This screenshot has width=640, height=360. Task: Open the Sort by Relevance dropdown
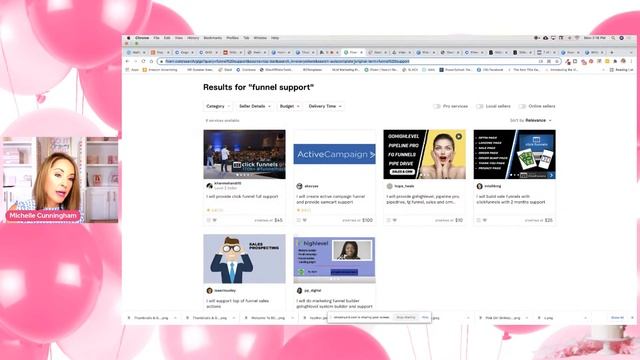pos(531,120)
